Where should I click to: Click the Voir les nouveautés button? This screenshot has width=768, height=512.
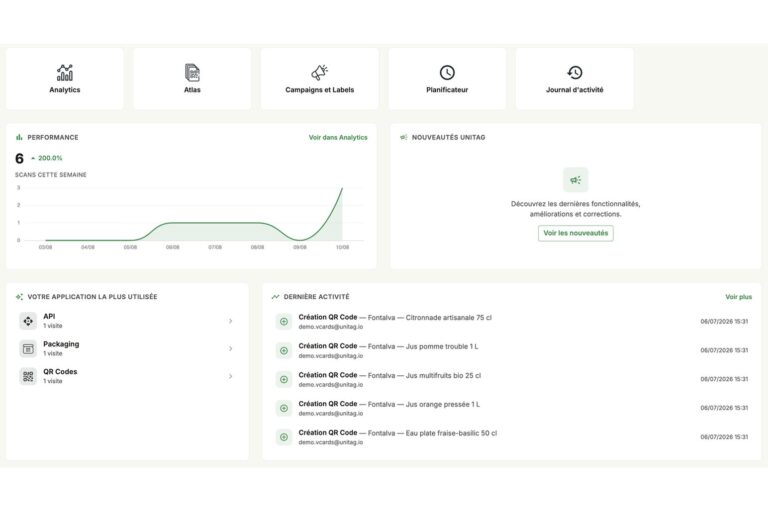[576, 233]
